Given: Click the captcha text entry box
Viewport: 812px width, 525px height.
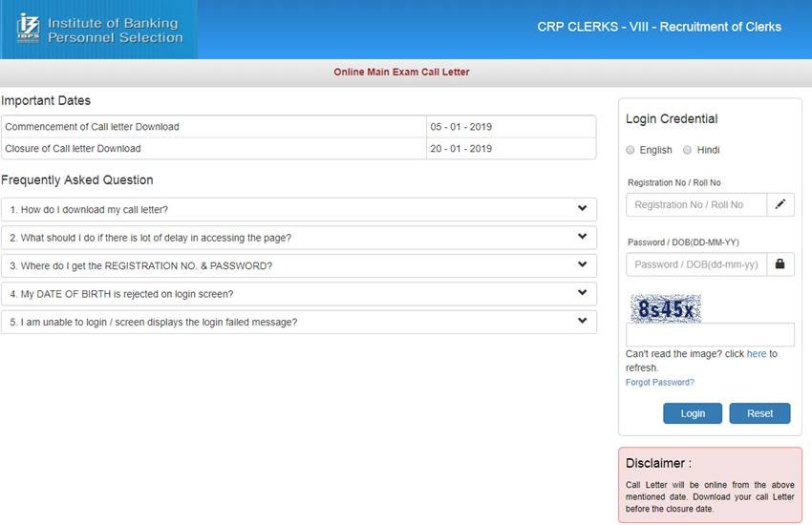Looking at the screenshot, I should click(x=710, y=335).
